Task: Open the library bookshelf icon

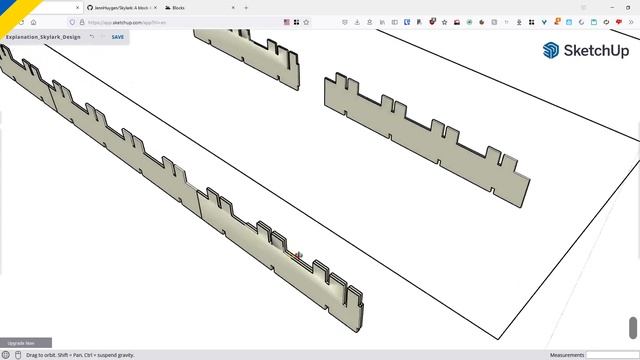Action: tap(382, 22)
